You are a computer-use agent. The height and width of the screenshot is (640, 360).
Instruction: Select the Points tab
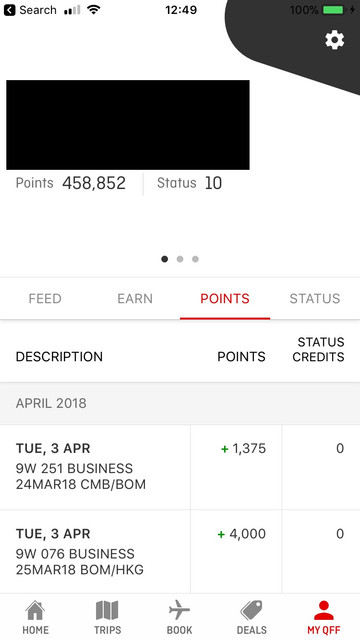(225, 299)
